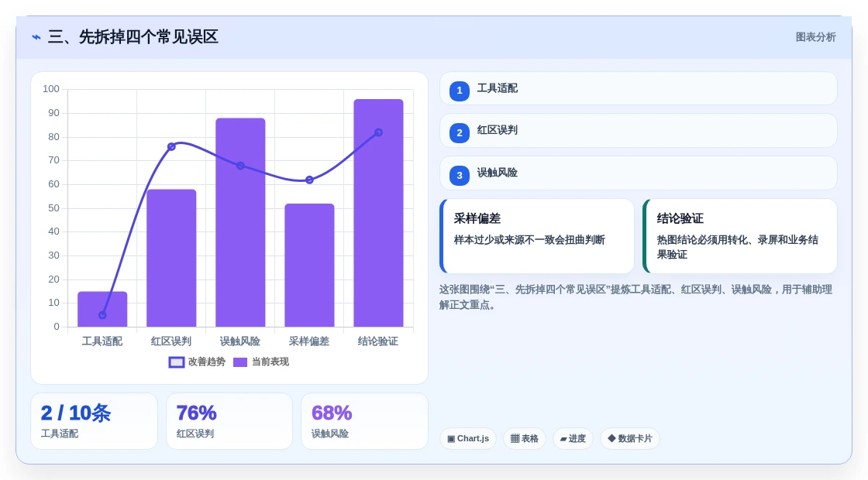Click the numbered badge 2 for 红区误判
868x480 pixels.
coord(460,132)
